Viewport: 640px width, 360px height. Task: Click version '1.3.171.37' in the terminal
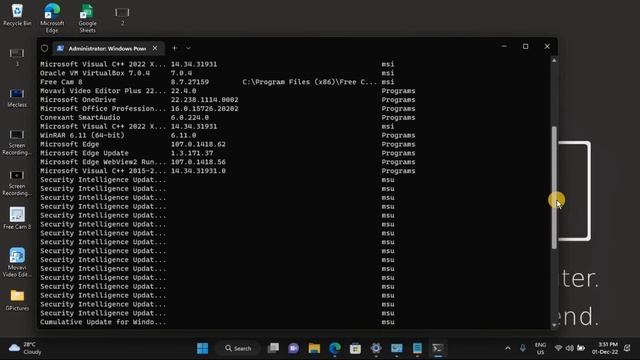(x=192, y=153)
